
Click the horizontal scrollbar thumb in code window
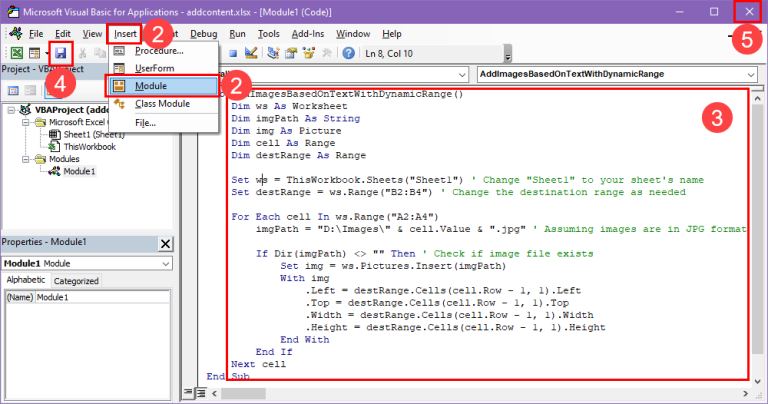click(243, 393)
